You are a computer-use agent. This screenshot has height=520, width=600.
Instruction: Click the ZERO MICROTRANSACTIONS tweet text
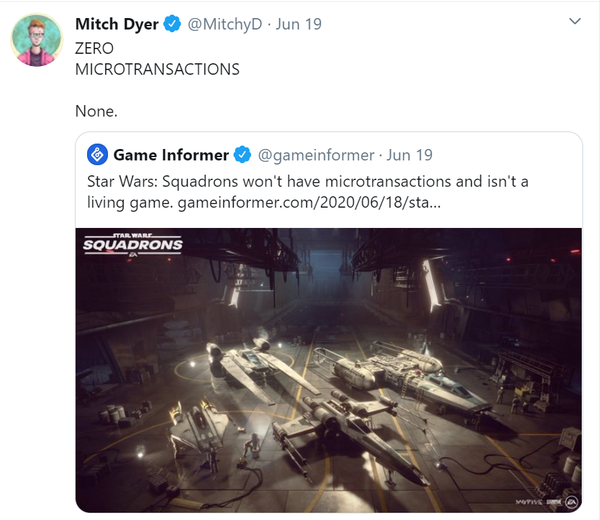157,59
